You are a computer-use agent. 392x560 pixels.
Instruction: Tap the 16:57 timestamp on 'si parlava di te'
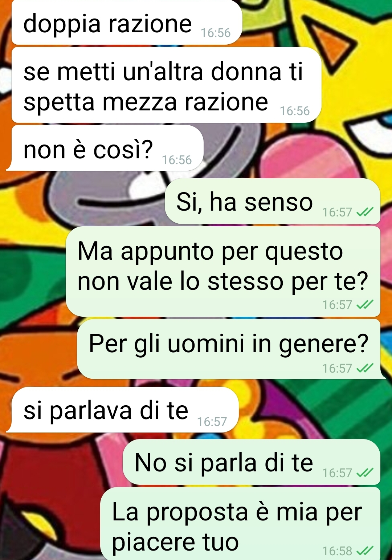pyautogui.click(x=212, y=422)
